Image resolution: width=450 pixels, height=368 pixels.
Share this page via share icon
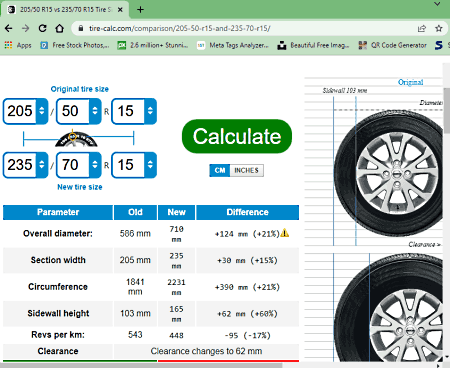(422, 28)
